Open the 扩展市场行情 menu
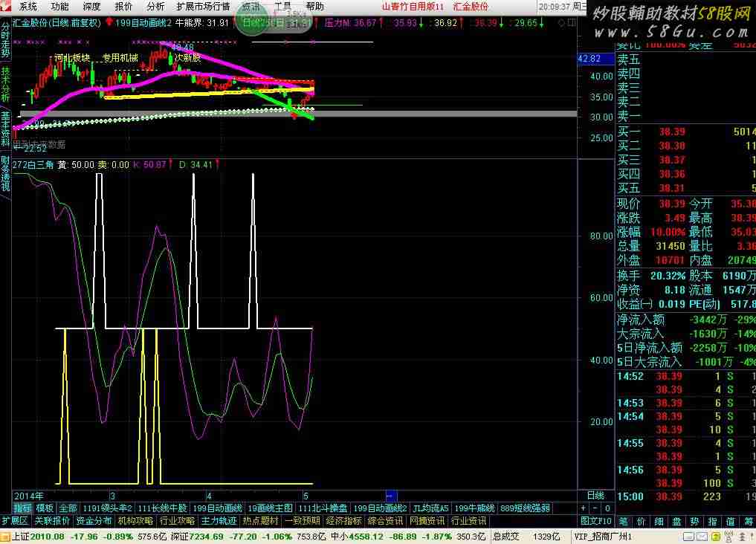The width and height of the screenshot is (756, 544). pos(203,6)
